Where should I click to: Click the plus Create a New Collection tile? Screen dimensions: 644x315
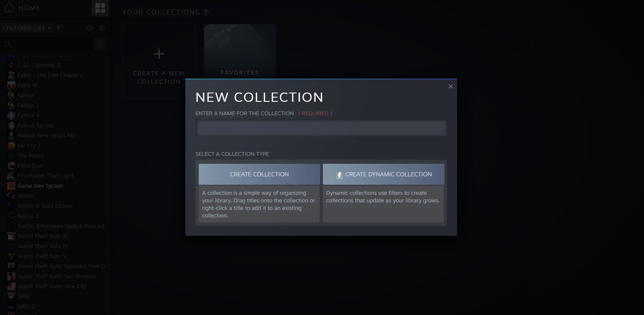pos(159,61)
